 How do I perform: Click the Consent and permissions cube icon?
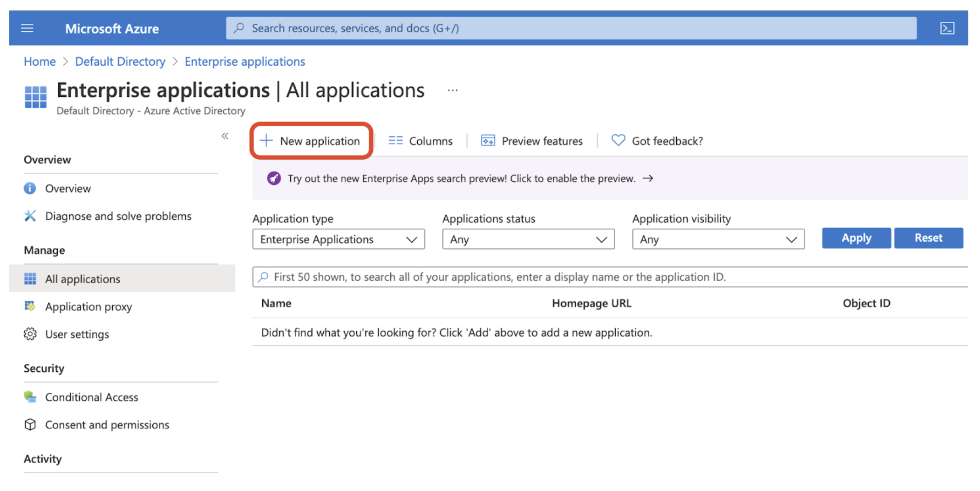point(30,424)
